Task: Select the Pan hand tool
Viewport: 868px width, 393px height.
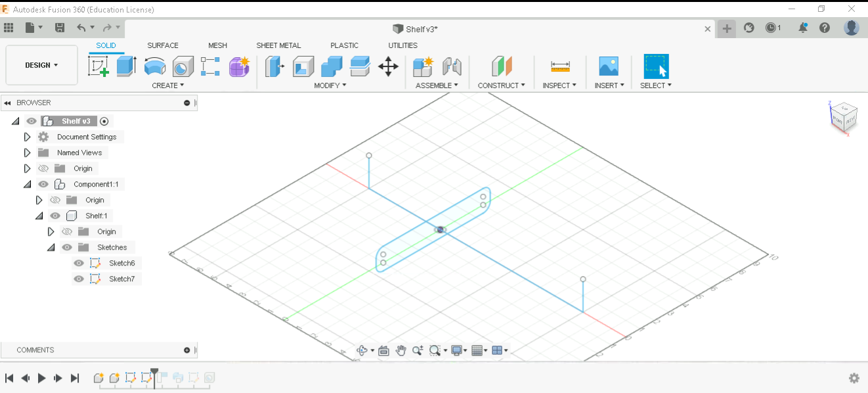Action: coord(401,350)
